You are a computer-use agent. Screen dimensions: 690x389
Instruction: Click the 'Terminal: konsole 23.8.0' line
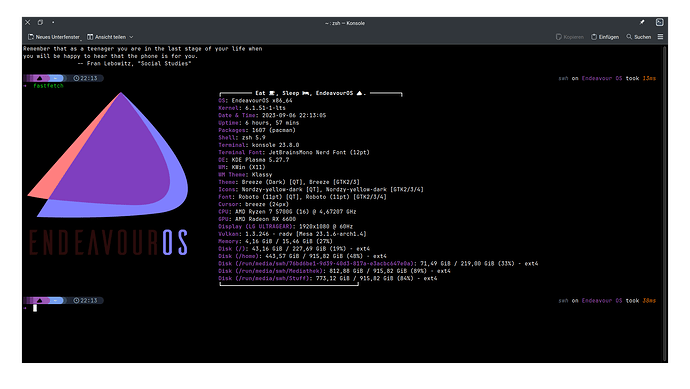click(258, 145)
